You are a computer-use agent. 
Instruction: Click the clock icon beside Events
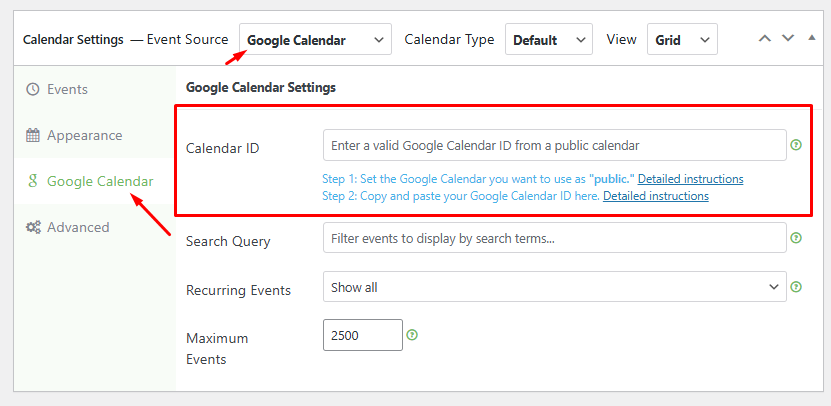coord(33,89)
